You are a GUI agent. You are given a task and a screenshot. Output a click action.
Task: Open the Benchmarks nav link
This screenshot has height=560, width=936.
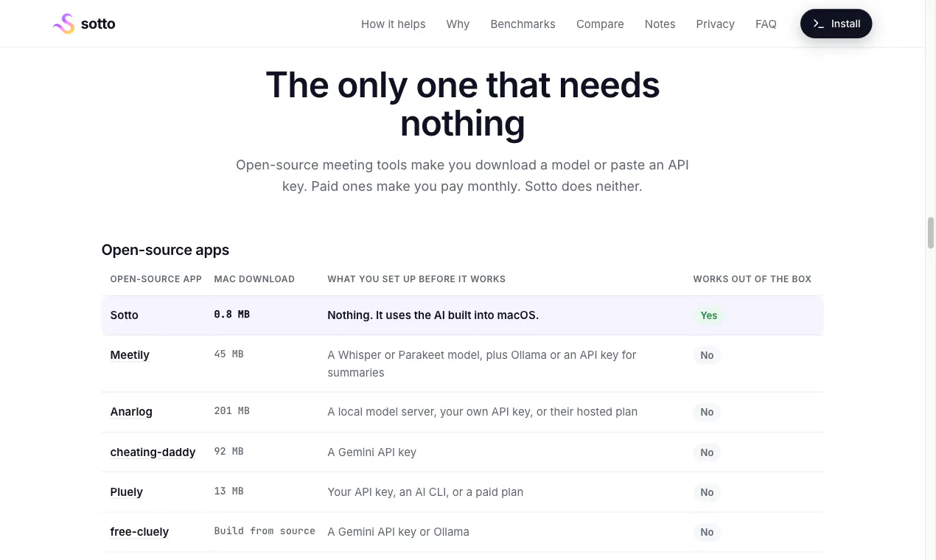click(523, 24)
